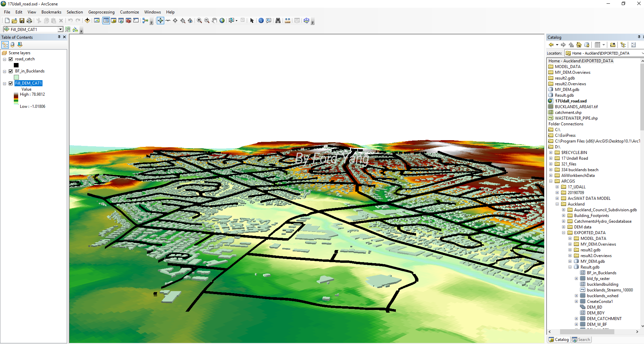Select the Zoom In magnifier tool

point(200,21)
